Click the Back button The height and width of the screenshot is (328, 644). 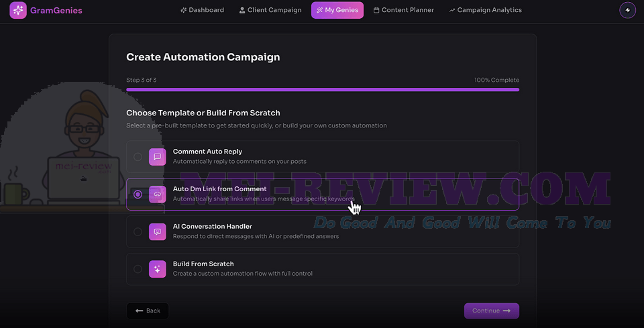pyautogui.click(x=148, y=311)
